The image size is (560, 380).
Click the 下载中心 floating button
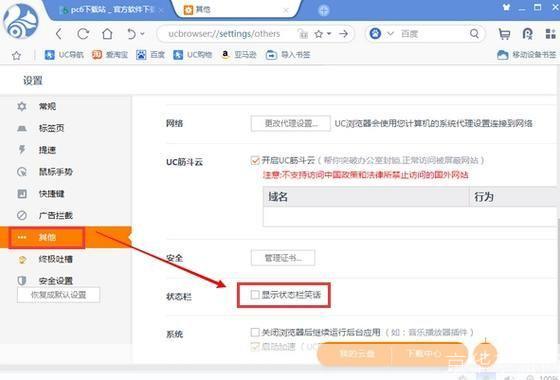pos(425,354)
